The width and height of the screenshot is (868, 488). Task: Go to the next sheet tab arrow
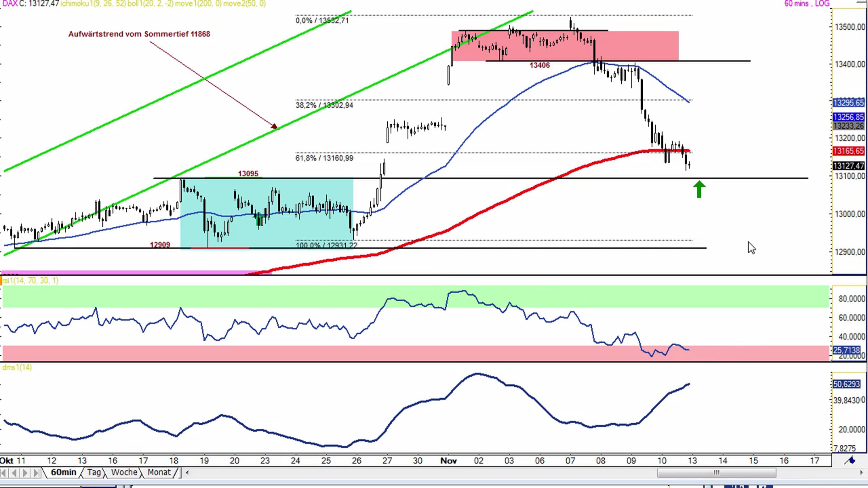pyautogui.click(x=25, y=473)
